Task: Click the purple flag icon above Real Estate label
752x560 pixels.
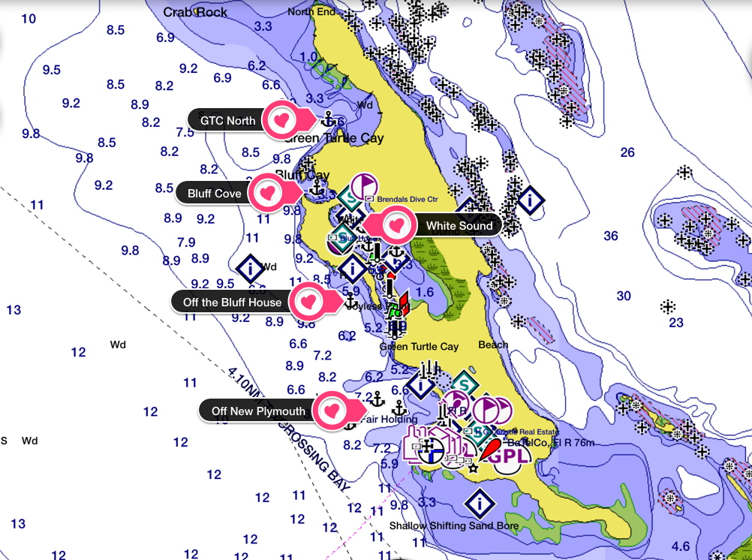Action: click(x=486, y=411)
